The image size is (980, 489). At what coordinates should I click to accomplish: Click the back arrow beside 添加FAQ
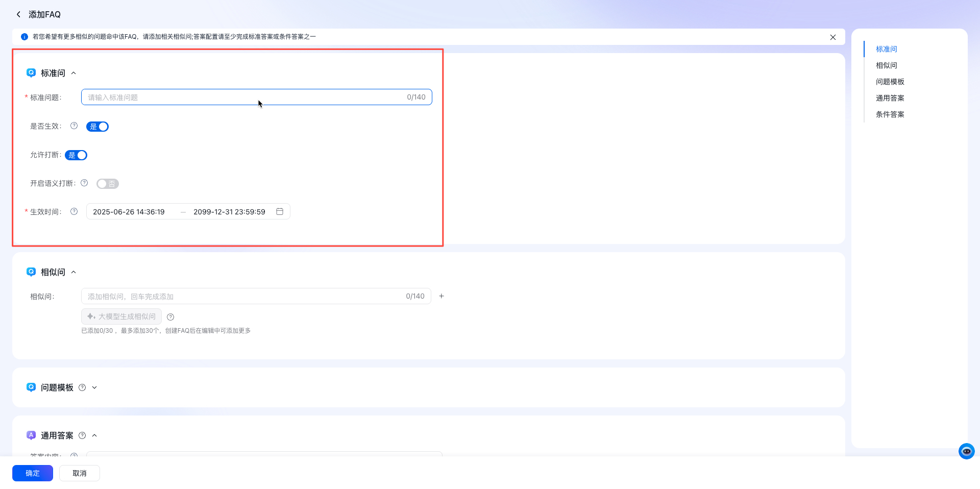point(18,14)
